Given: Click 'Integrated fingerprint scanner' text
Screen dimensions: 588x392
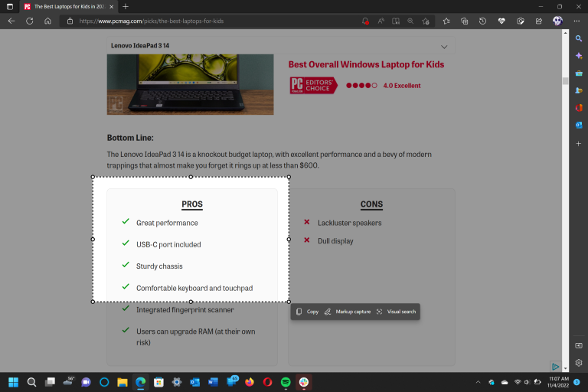Looking at the screenshot, I should point(185,310).
